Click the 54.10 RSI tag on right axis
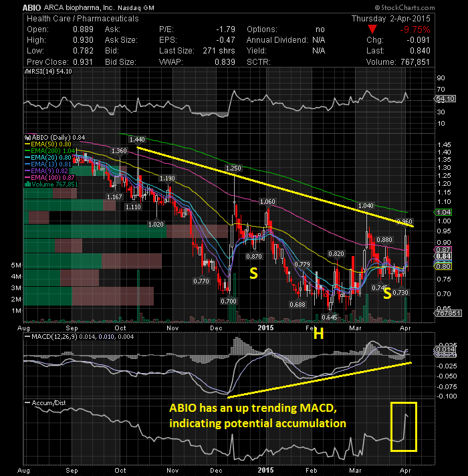Screen dimensions: 468x476 click(445, 99)
